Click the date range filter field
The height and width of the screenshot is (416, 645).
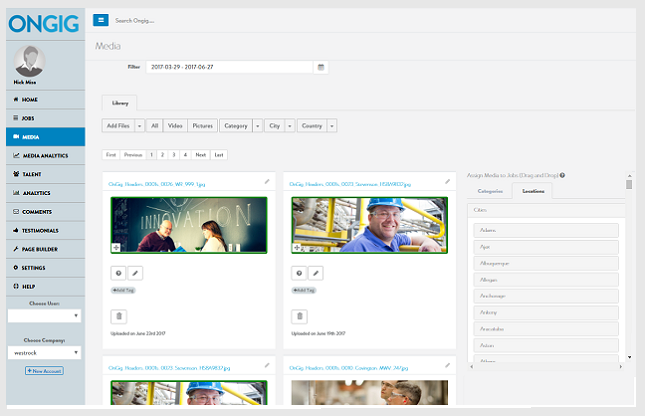pos(230,67)
